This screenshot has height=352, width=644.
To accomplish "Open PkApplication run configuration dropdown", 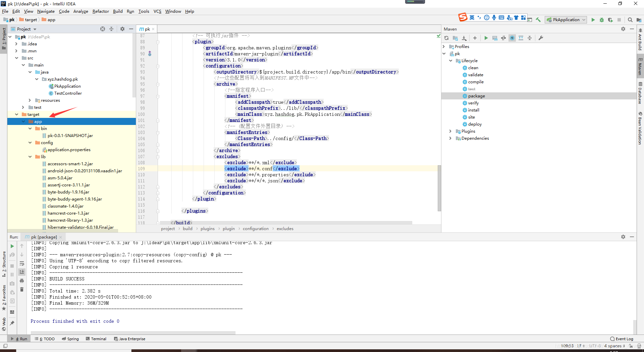I will click(x=566, y=20).
